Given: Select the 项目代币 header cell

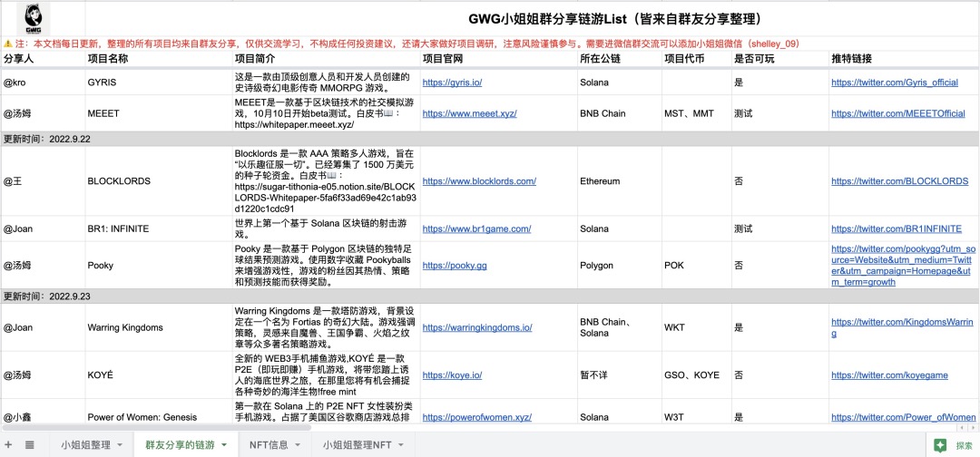Looking at the screenshot, I should (x=696, y=58).
